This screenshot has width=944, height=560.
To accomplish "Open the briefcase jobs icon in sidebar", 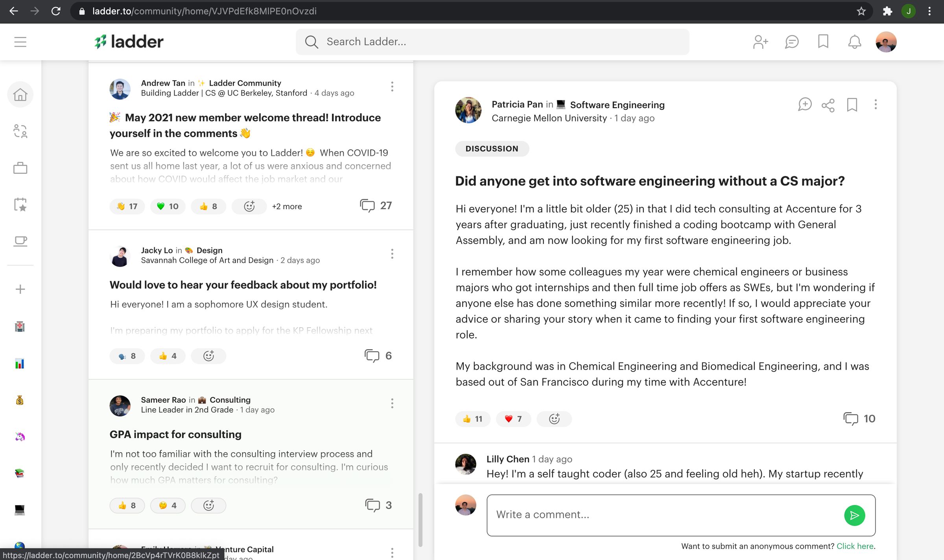I will coord(20,168).
